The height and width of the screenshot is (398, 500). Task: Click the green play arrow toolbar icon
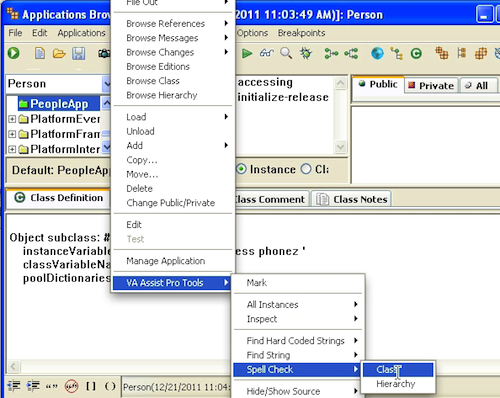(247, 53)
